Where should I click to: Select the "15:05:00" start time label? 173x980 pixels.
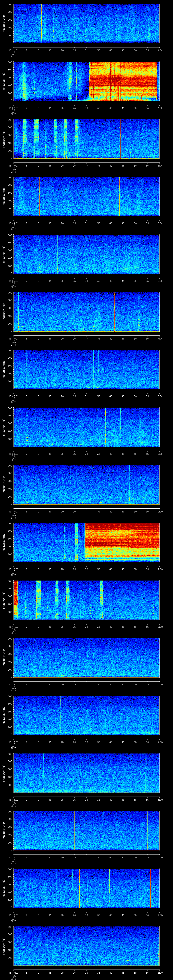[x=13, y=281]
